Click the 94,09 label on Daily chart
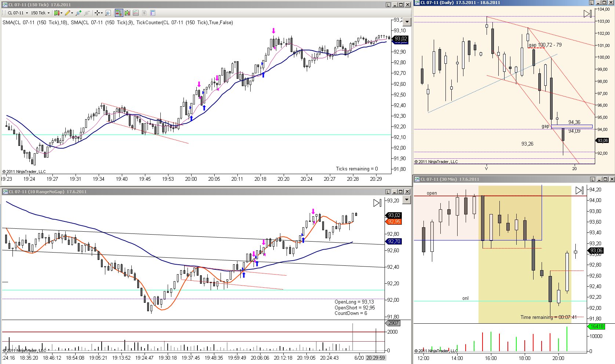Viewport: 615px width, 364px height. pos(574,131)
